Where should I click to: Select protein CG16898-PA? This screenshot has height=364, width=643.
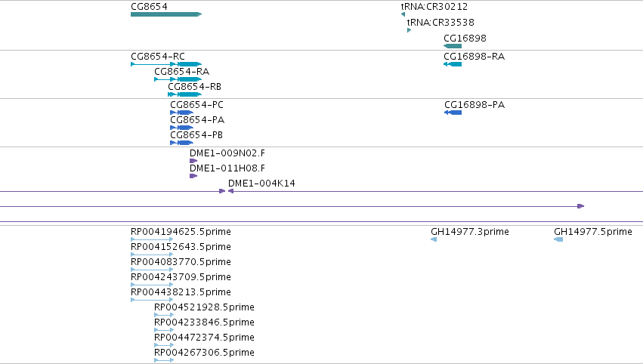point(475,104)
